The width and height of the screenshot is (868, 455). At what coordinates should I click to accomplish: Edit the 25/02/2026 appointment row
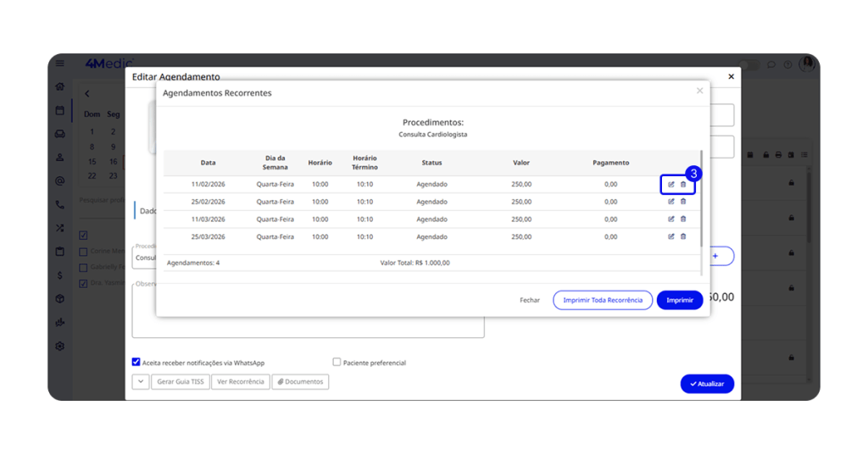671,202
